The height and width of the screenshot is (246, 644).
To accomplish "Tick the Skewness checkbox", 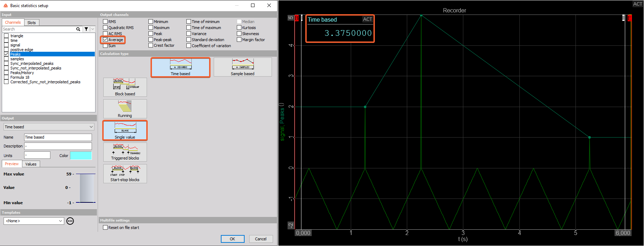I will [x=239, y=34].
